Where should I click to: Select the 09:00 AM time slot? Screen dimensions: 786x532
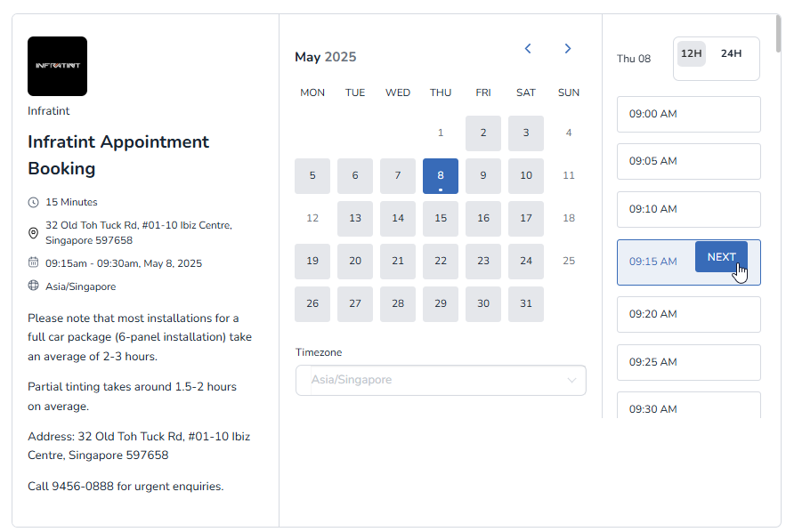(689, 114)
